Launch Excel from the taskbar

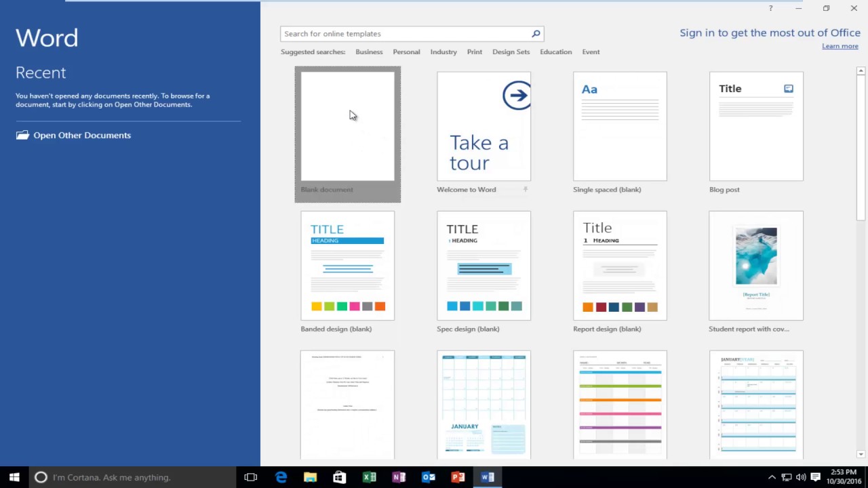[370, 477]
